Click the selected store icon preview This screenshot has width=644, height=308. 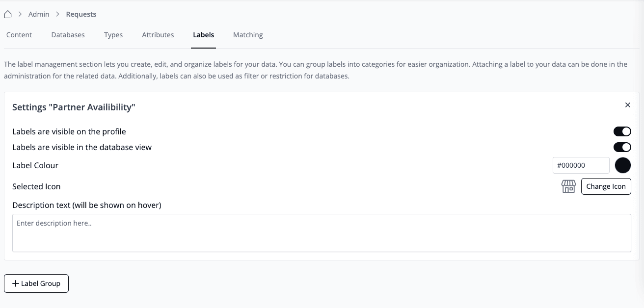click(568, 186)
